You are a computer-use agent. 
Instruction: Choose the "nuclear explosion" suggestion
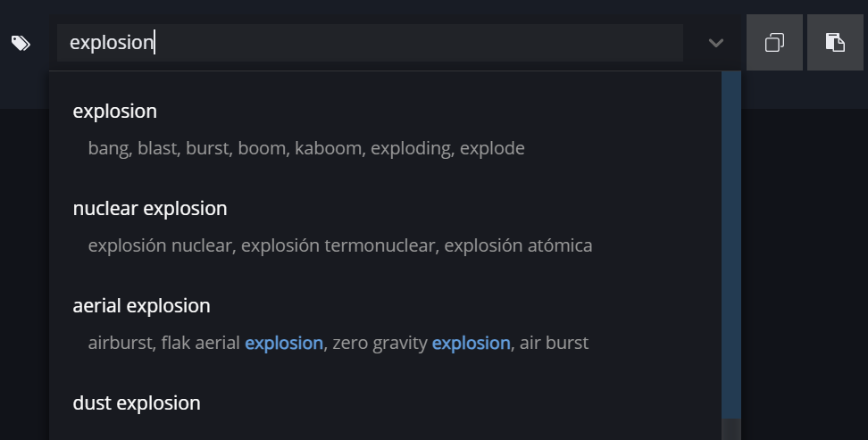[150, 209]
